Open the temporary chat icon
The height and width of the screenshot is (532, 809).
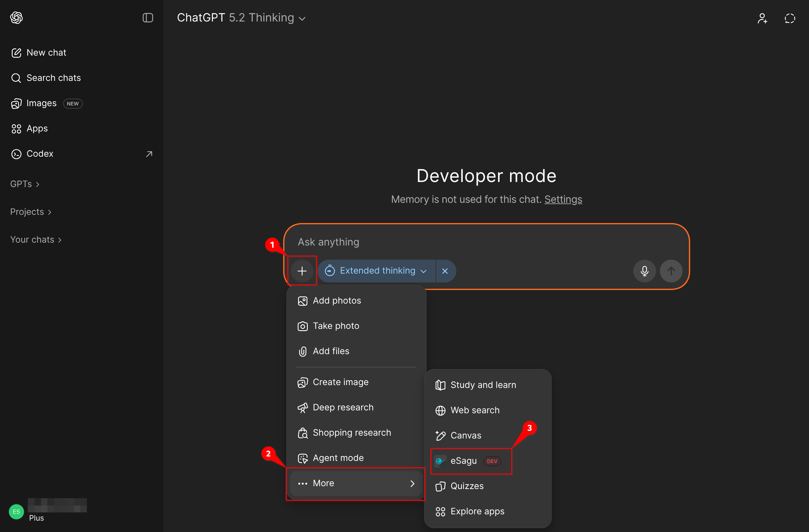click(789, 18)
